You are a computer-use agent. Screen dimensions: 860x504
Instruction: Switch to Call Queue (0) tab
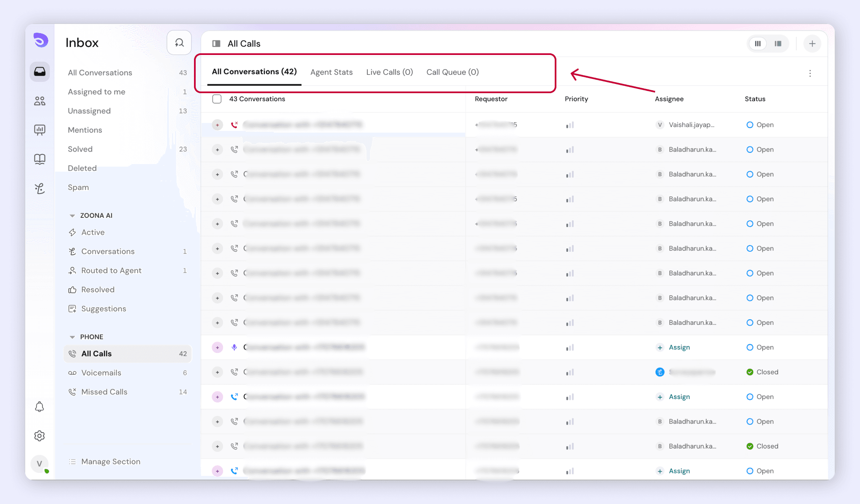[453, 72]
